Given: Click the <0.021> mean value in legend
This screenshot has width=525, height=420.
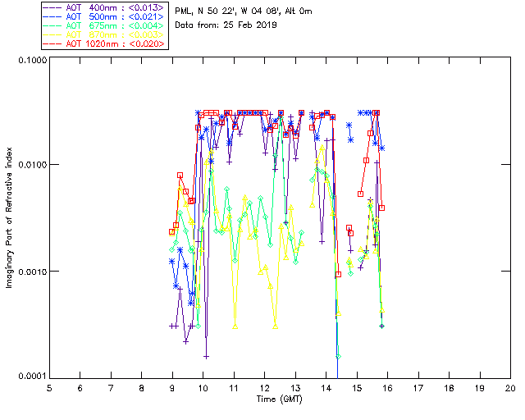Looking at the screenshot, I should 146,16.
